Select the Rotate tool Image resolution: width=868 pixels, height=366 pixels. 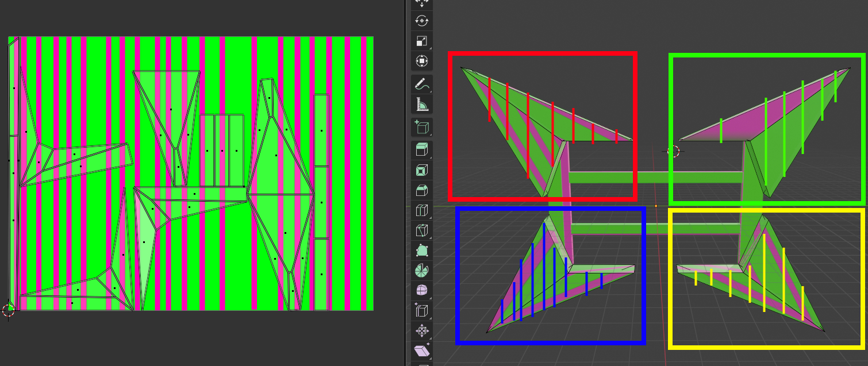(x=421, y=21)
